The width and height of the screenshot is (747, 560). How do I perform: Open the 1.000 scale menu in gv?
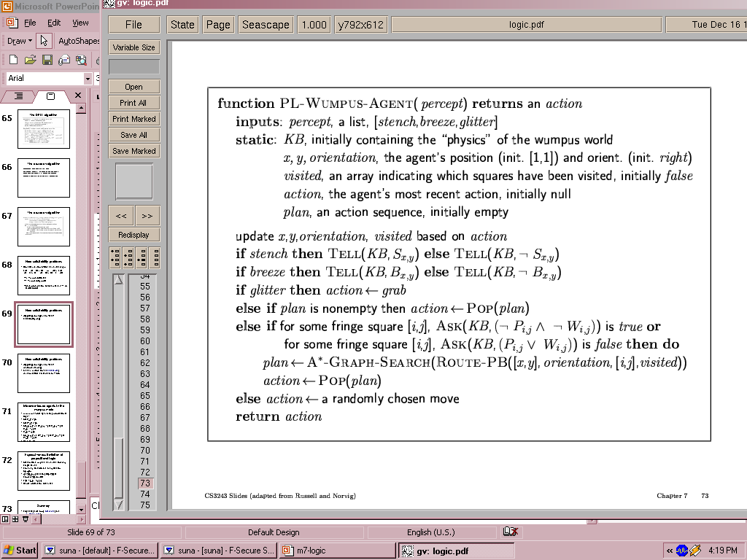coord(314,24)
